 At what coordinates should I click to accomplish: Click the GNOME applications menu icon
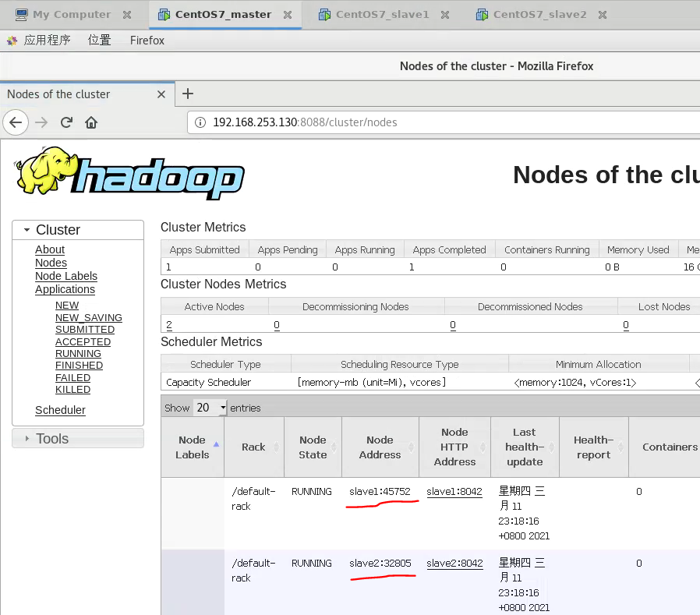12,41
